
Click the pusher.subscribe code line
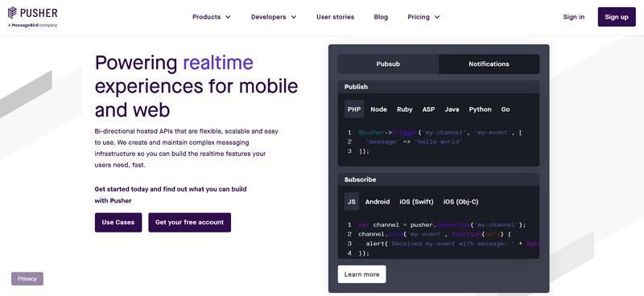[442, 225]
